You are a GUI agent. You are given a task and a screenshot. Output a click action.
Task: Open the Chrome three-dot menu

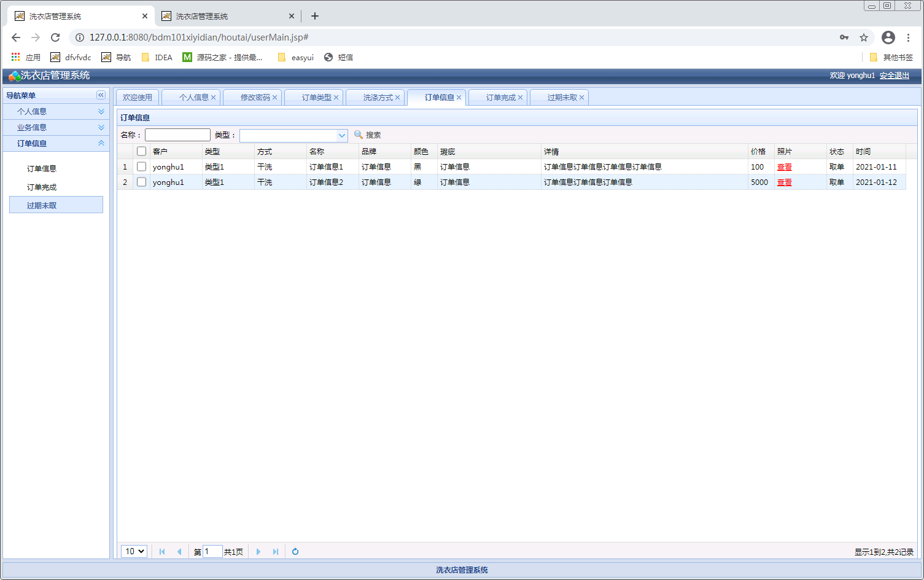[x=908, y=37]
